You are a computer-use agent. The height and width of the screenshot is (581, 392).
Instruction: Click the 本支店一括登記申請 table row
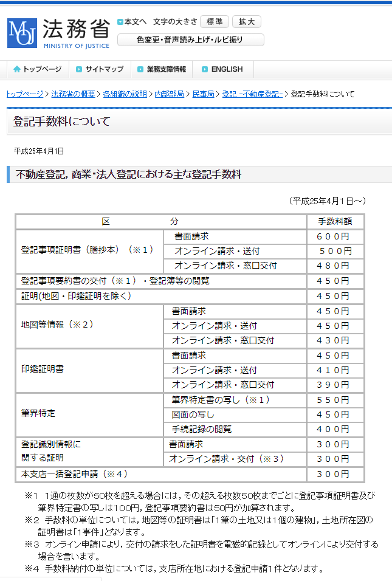74,473
